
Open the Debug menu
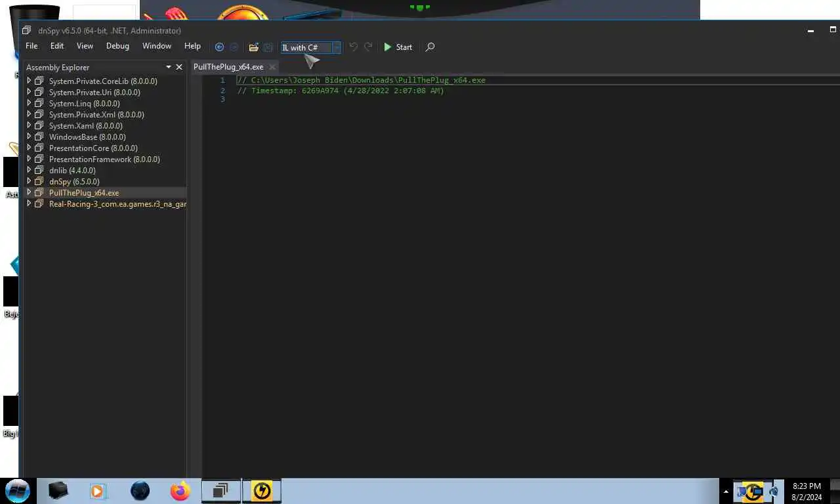tap(117, 46)
